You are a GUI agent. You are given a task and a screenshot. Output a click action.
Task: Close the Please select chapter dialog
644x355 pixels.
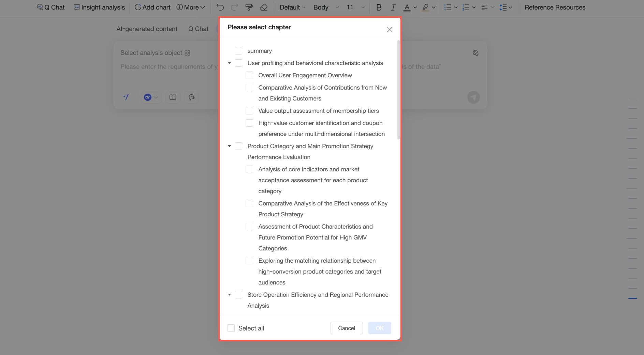coord(390,30)
